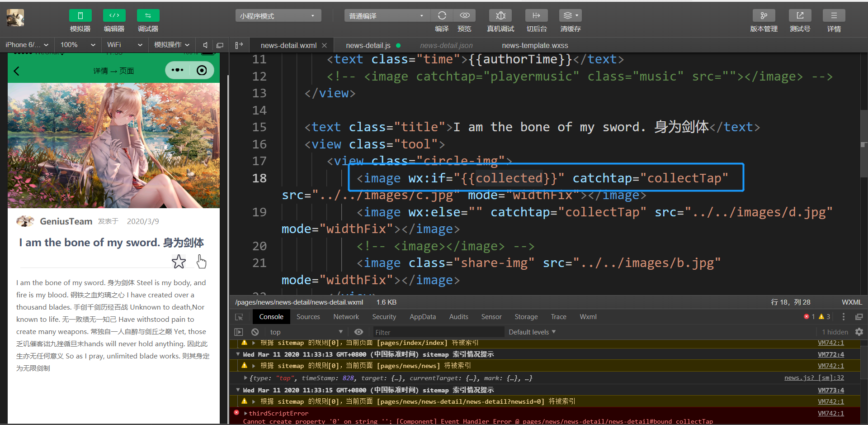Viewport: 868px width, 425px height.
Task: Switch to news-detail.wxml tab
Action: pos(288,45)
